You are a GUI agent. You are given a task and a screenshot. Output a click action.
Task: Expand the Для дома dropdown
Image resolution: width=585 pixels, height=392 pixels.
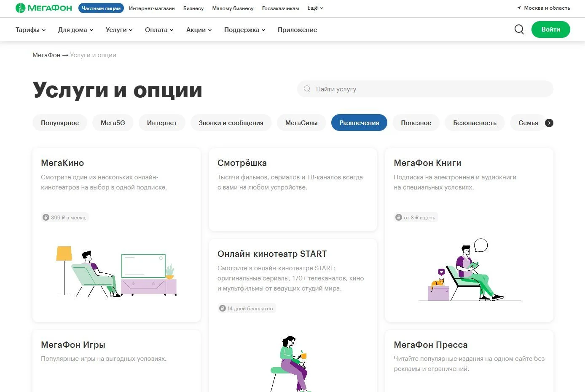tap(76, 30)
